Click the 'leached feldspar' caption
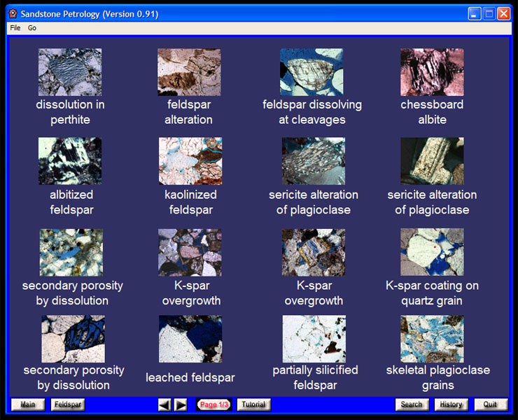518x420 pixels. pyautogui.click(x=190, y=377)
